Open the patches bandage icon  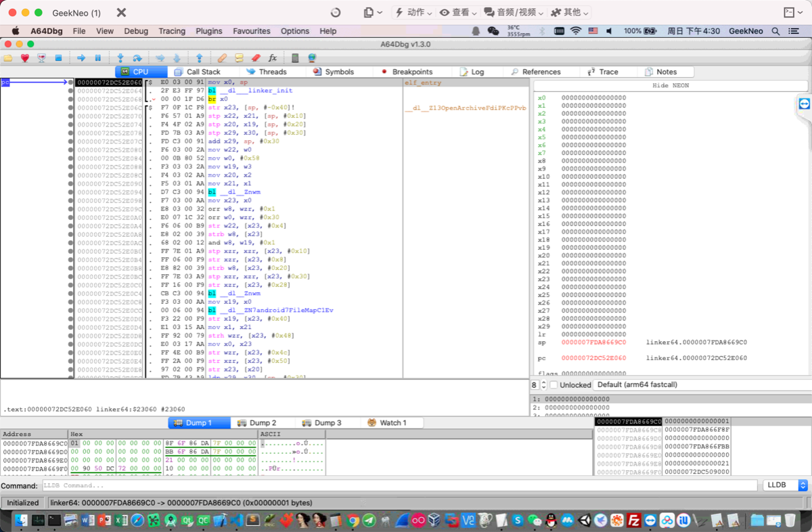pos(222,58)
